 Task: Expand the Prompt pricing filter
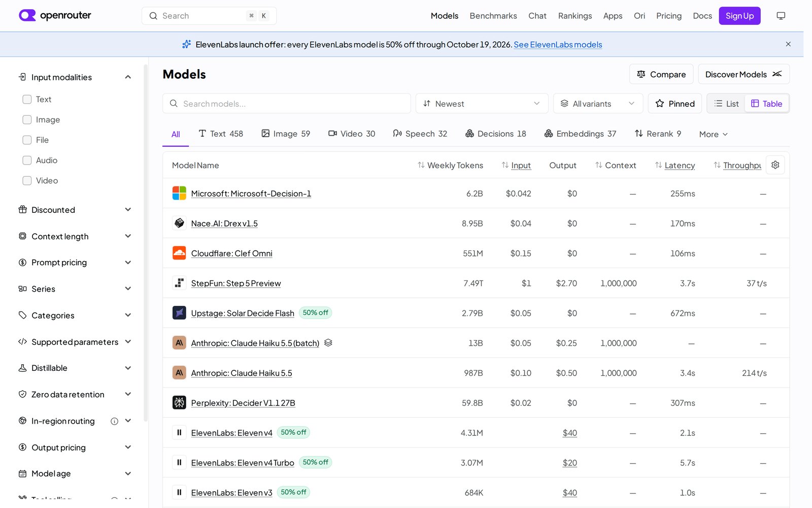(x=75, y=263)
